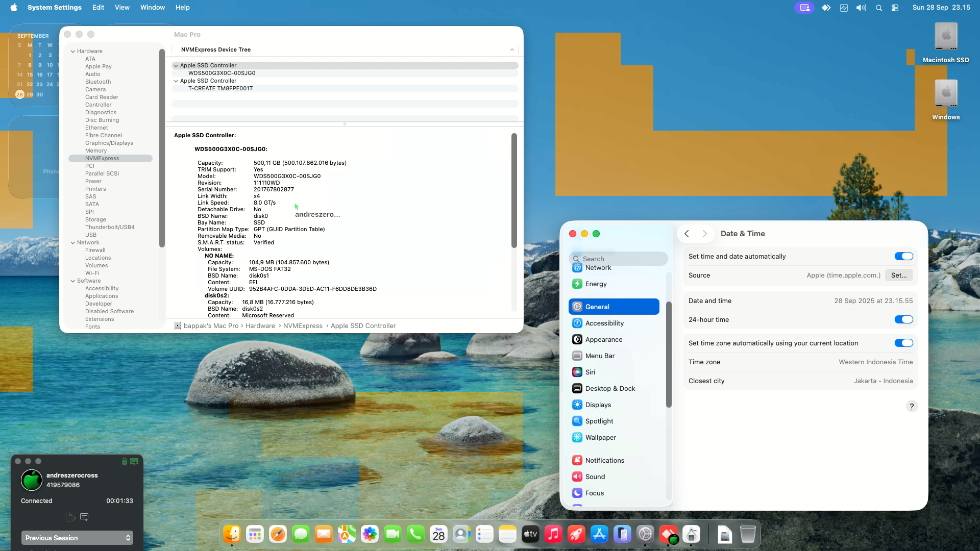Collapse the Hardware tree section
Screen dimensions: 980x551
pos(73,51)
